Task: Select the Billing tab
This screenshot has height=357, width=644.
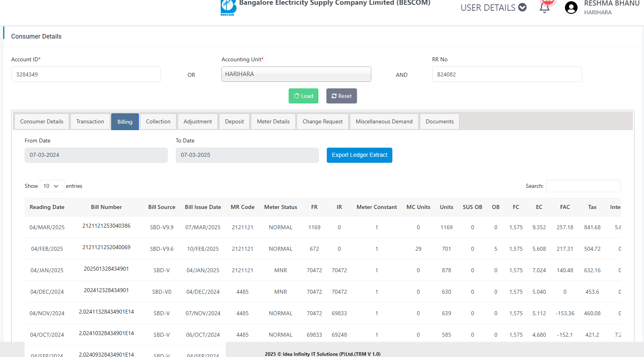Action: (x=125, y=122)
